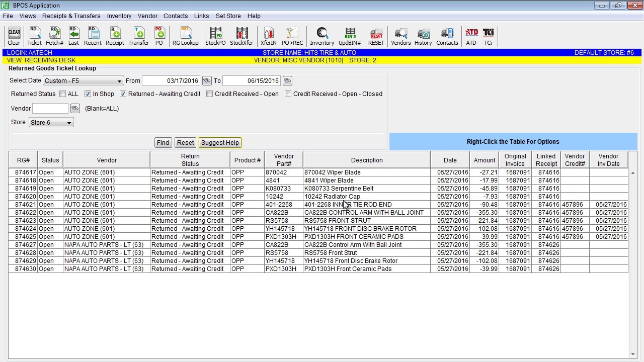The image size is (644, 362).
Task: Expand the Select Date dropdown
Action: 83,81
